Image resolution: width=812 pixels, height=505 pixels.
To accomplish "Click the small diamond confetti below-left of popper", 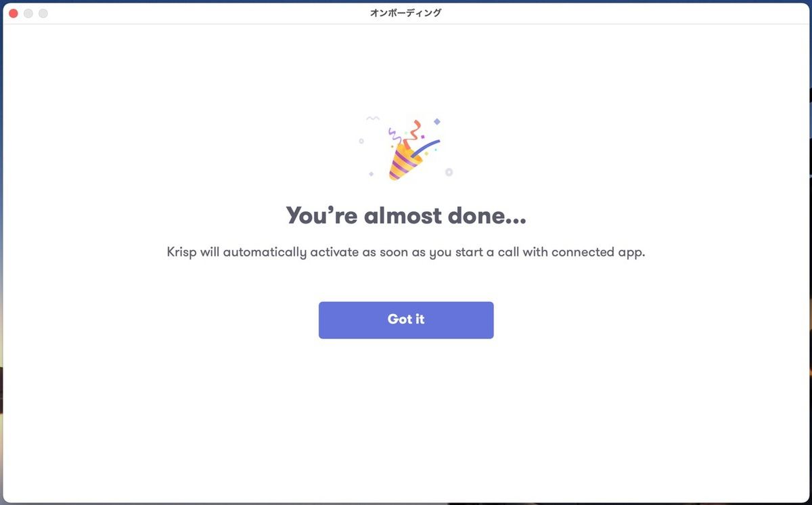I will pyautogui.click(x=371, y=174).
